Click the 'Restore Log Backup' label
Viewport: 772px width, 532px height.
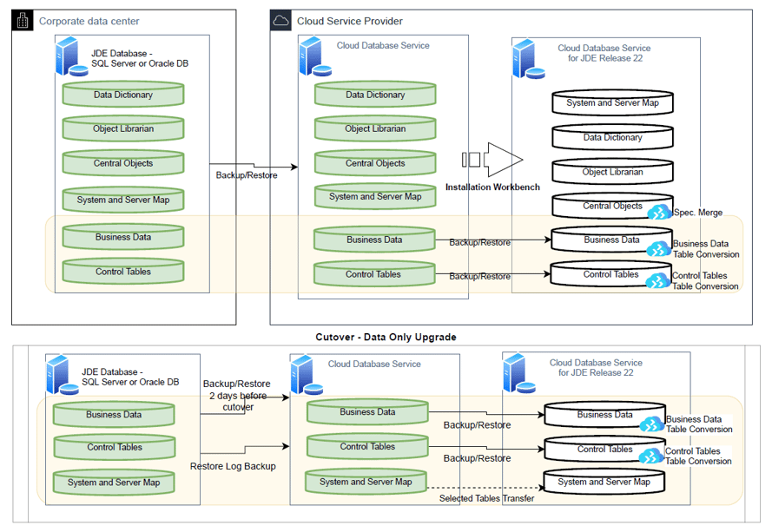tap(233, 466)
